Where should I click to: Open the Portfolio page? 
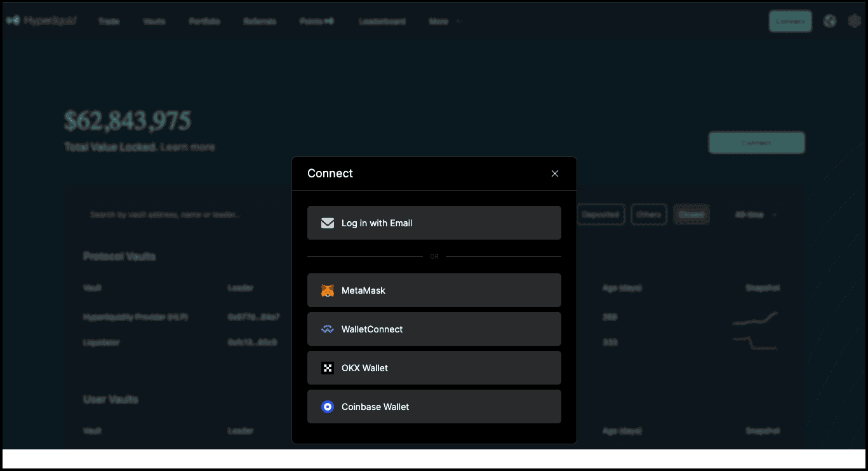click(x=204, y=22)
